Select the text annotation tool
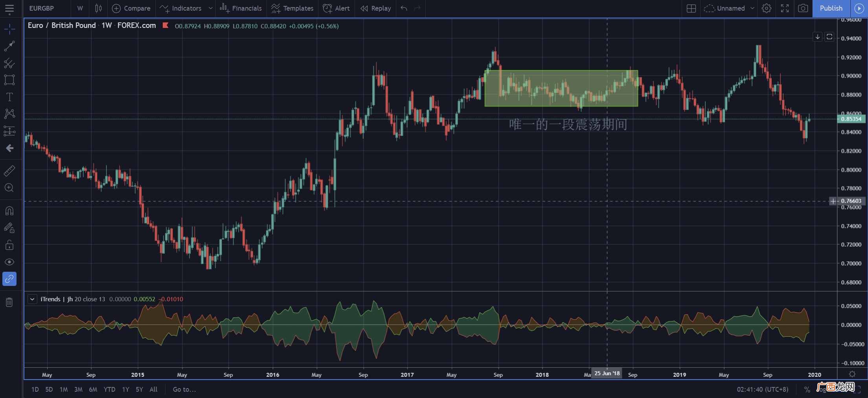This screenshot has width=868, height=398. (9, 97)
